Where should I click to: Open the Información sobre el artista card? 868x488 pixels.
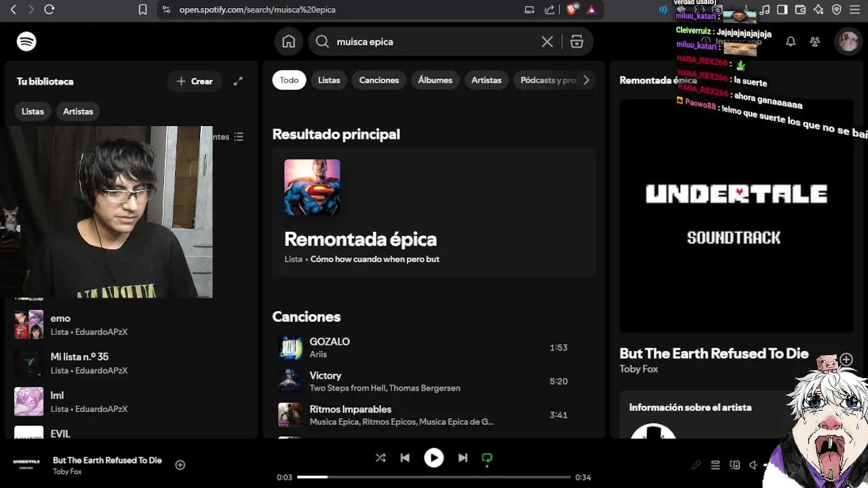pyautogui.click(x=705, y=415)
